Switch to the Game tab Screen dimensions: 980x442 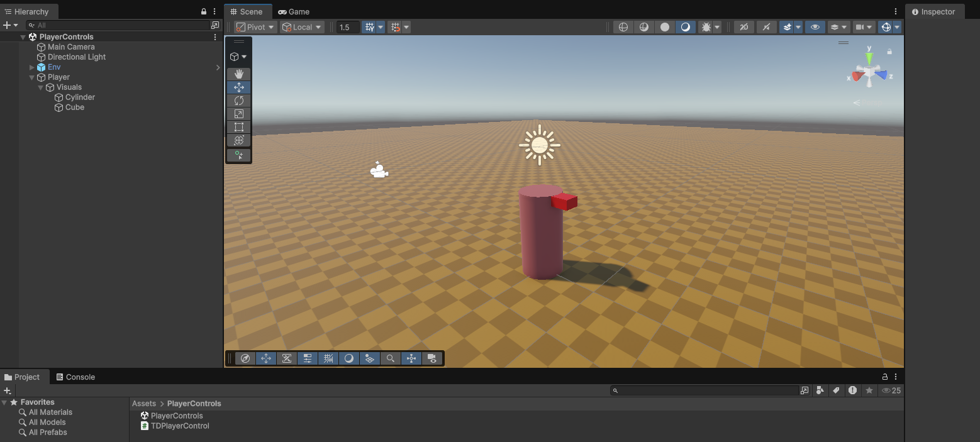coord(294,11)
